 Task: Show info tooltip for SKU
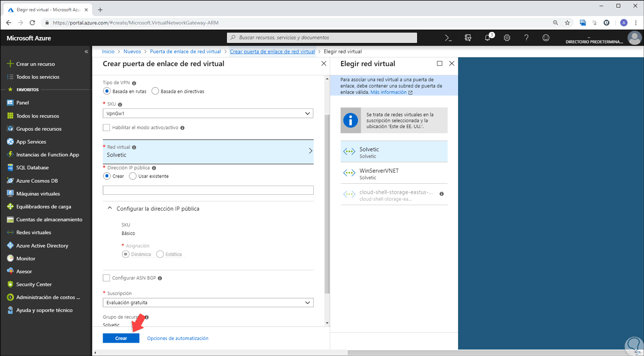(120, 104)
